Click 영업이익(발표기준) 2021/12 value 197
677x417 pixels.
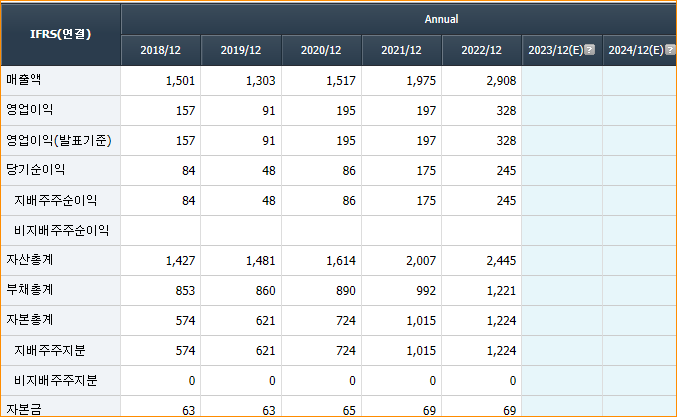pyautogui.click(x=426, y=141)
